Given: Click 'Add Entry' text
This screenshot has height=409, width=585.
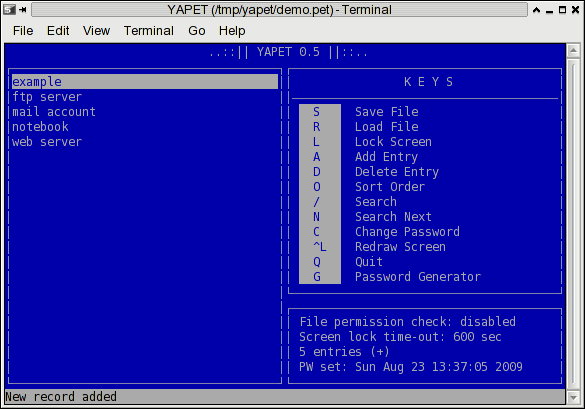Looking at the screenshot, I should pyautogui.click(x=387, y=157).
